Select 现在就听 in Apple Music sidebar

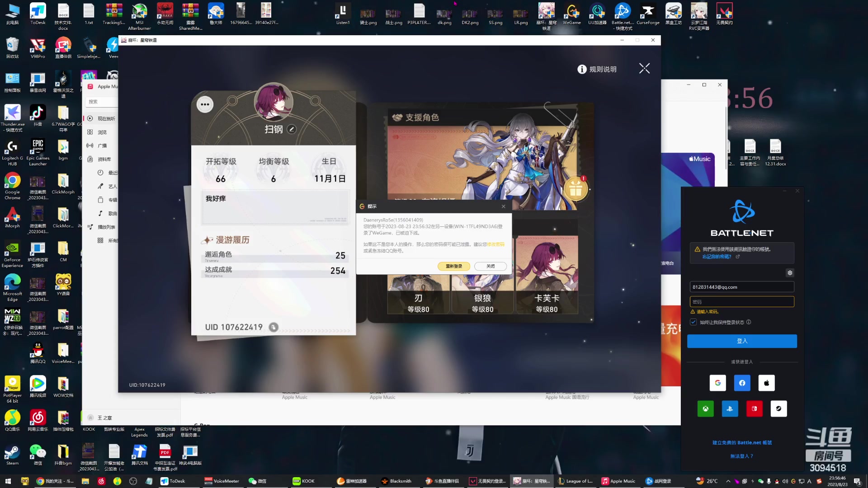click(x=102, y=118)
